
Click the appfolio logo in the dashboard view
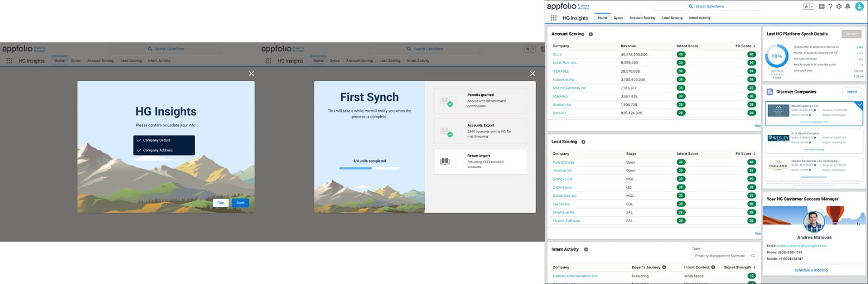(x=567, y=7)
